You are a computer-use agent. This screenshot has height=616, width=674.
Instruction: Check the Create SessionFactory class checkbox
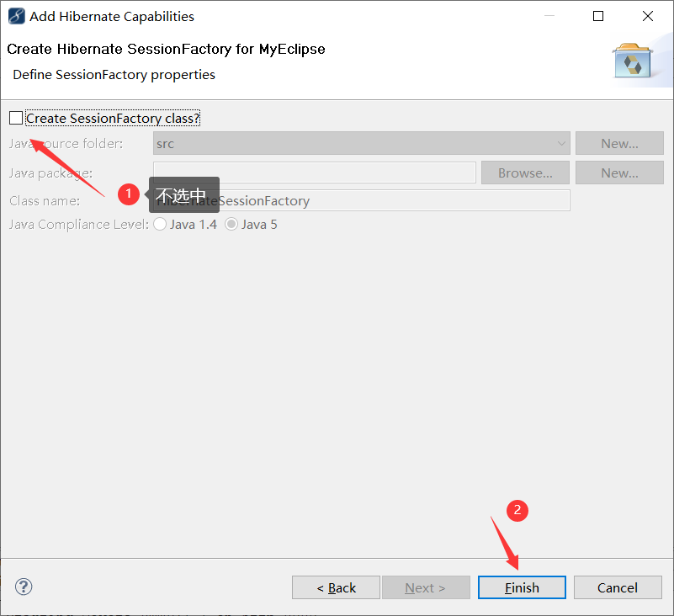16,118
